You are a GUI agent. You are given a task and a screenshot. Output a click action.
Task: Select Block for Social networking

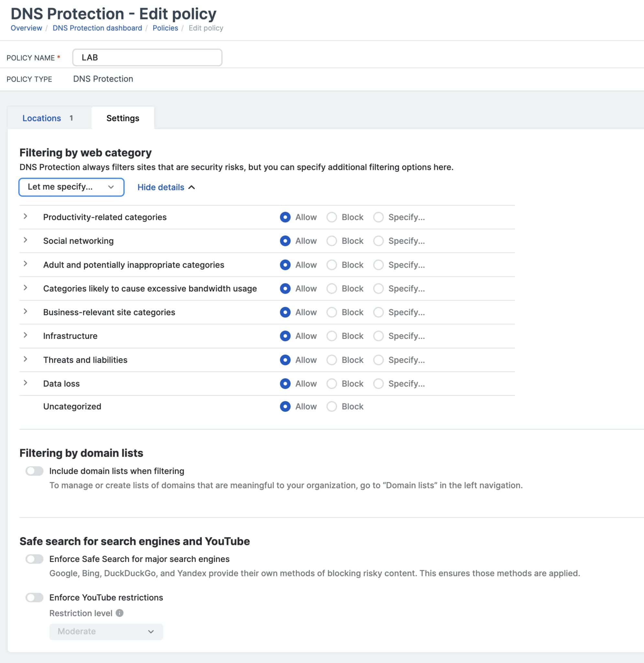click(x=332, y=241)
